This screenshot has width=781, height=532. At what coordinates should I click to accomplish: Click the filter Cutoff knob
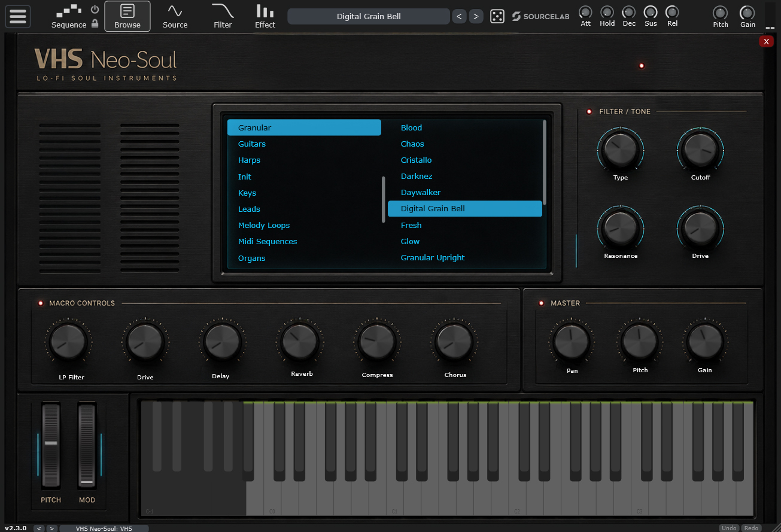700,149
